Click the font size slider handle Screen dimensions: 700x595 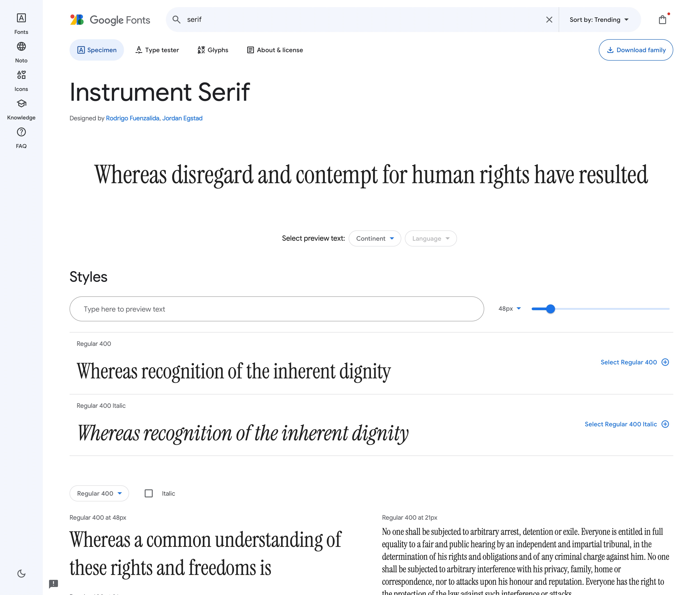[x=550, y=309]
